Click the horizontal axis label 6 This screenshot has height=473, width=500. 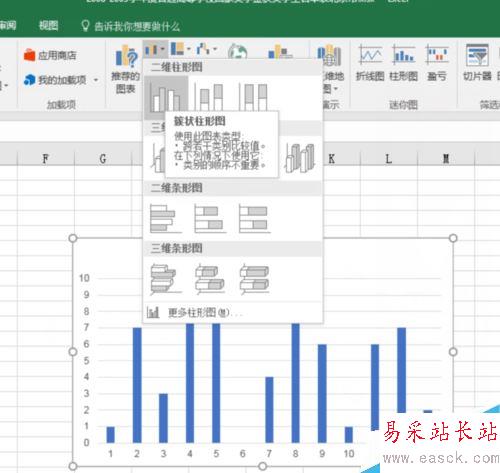point(243,454)
